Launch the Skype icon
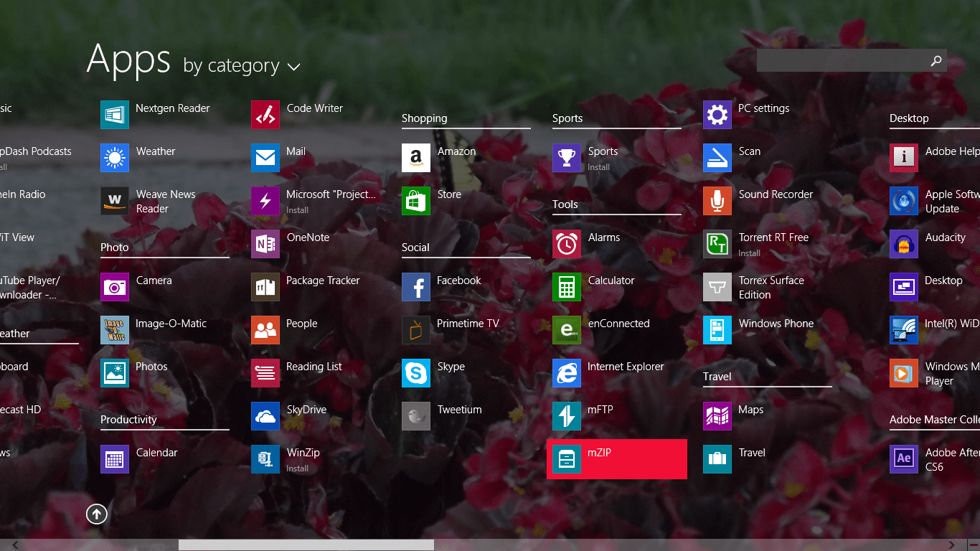Image resolution: width=980 pixels, height=551 pixels. (416, 373)
